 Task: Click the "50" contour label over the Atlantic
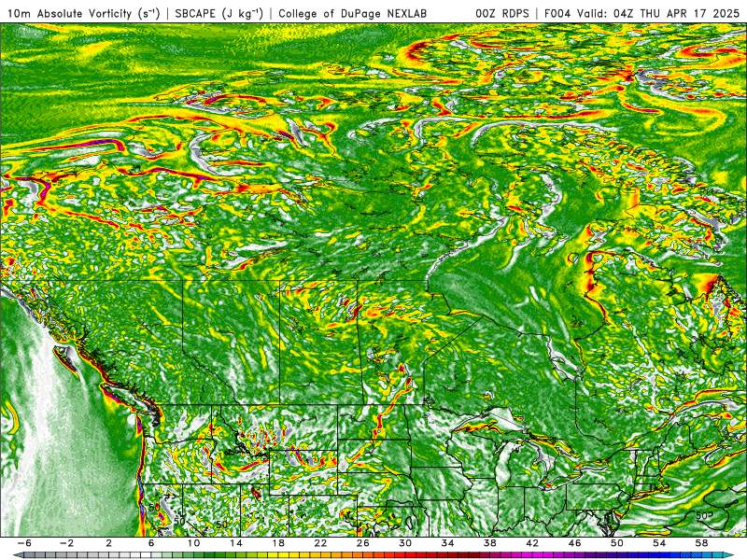click(701, 516)
